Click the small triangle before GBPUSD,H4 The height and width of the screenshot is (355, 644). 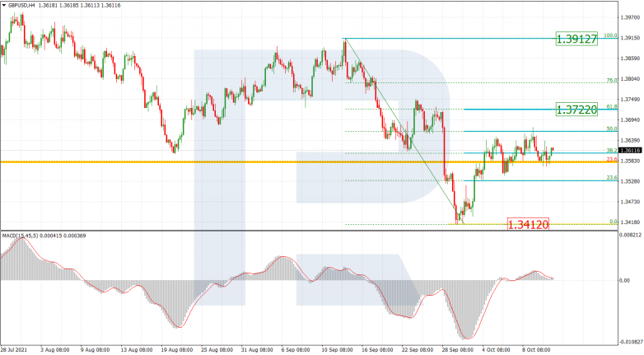pos(4,6)
